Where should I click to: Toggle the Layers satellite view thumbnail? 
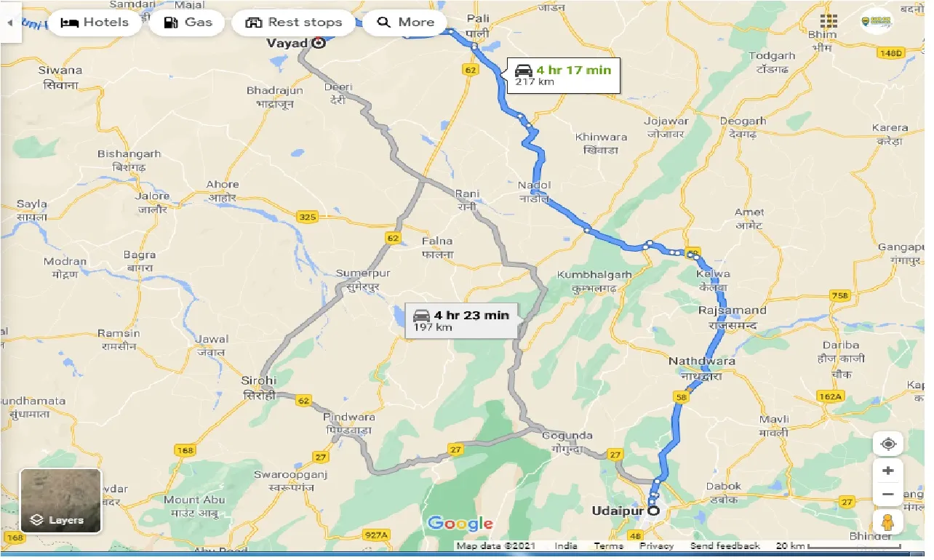[61, 501]
